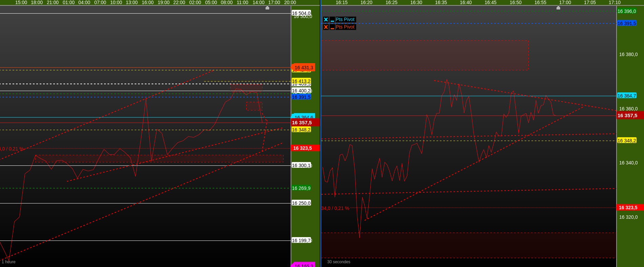Click the 04:00 time axis label

click(84, 2)
